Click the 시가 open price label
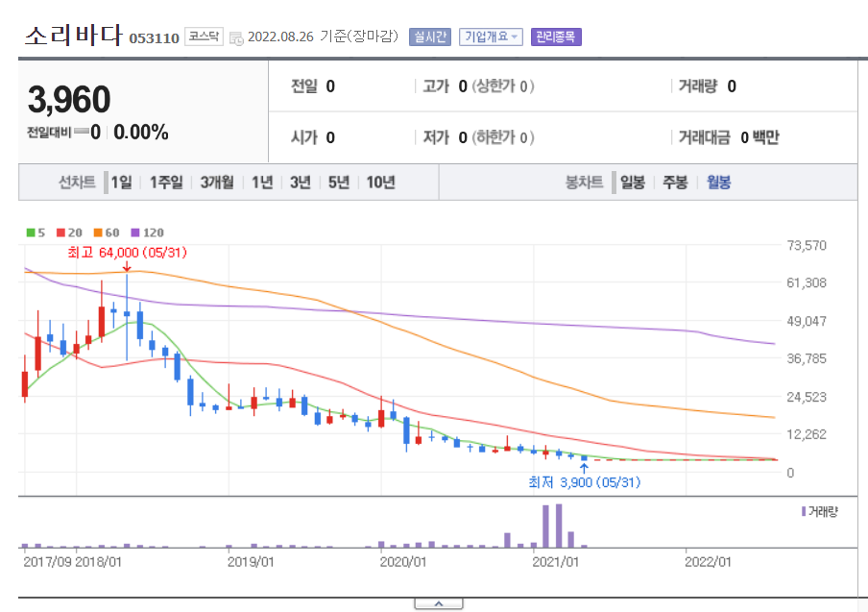The image size is (868, 612). pos(304,137)
